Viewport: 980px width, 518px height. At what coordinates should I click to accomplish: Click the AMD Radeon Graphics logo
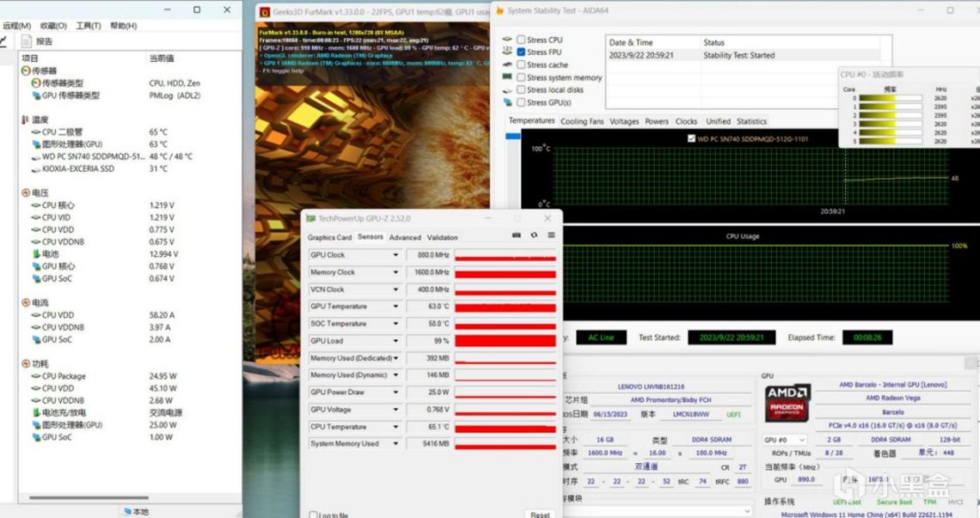(787, 403)
